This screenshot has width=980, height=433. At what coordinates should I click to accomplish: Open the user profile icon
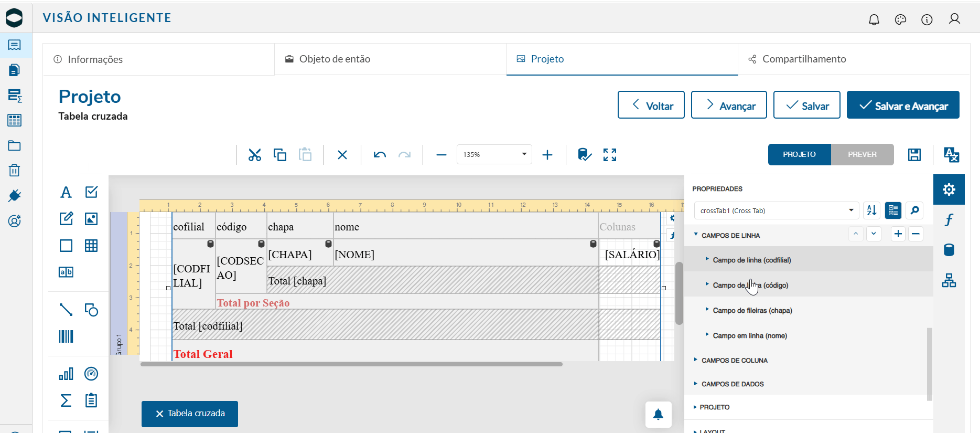click(955, 19)
